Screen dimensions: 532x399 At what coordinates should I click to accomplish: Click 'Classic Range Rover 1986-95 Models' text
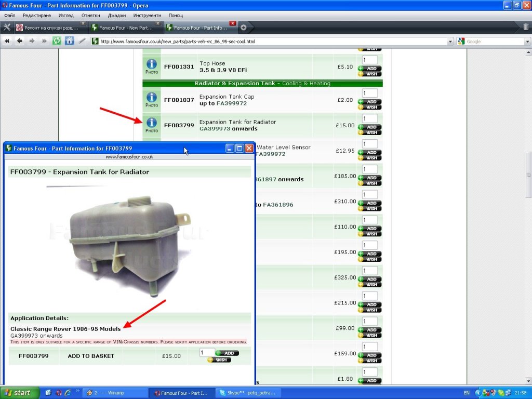65,329
